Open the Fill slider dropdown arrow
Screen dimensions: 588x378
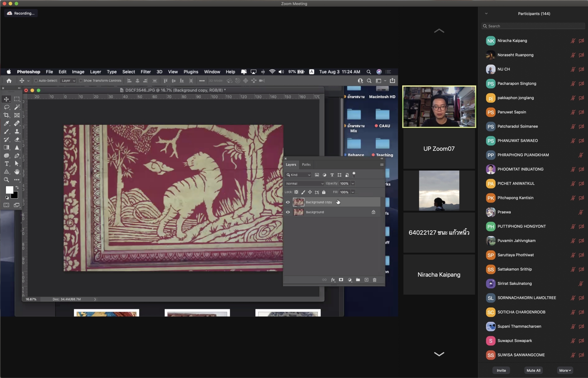(x=353, y=192)
